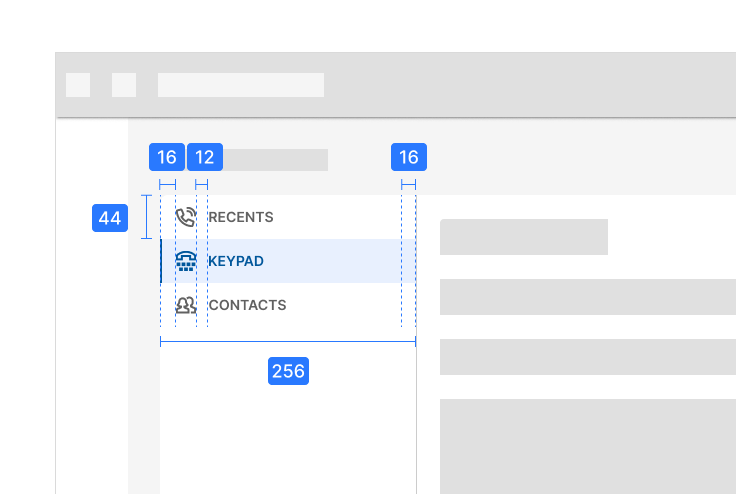This screenshot has height=494, width=736.
Task: Select the leftmost 16 spacing badge
Action: coord(167,157)
